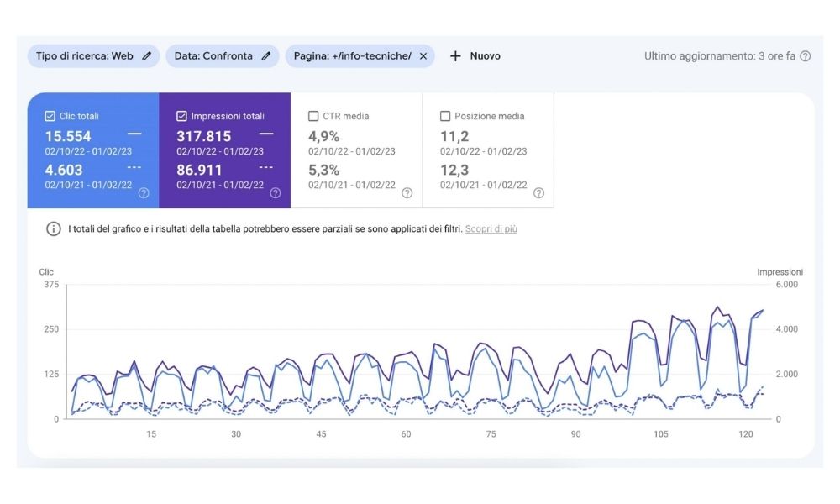Click the question mark on the Clic totali card
Screen dimensions: 840x504
tap(144, 192)
